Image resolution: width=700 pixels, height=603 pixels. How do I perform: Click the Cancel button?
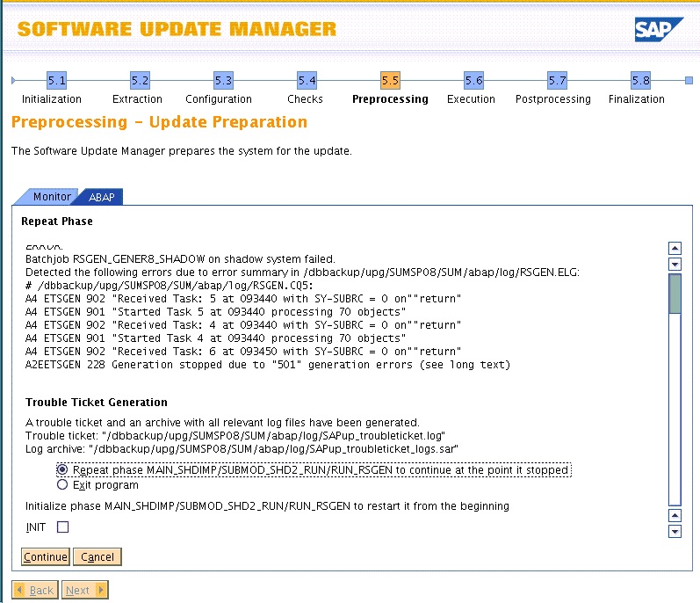point(97,557)
